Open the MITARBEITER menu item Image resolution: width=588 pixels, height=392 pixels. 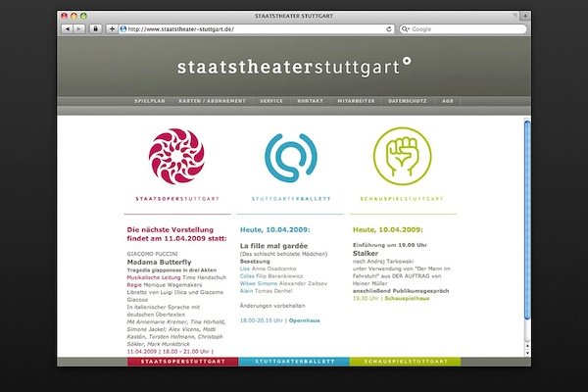[356, 101]
